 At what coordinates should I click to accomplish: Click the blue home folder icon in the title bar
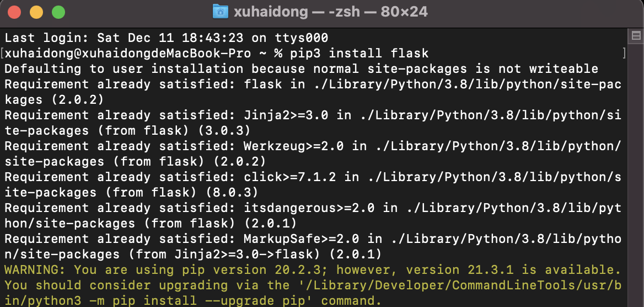pos(220,12)
